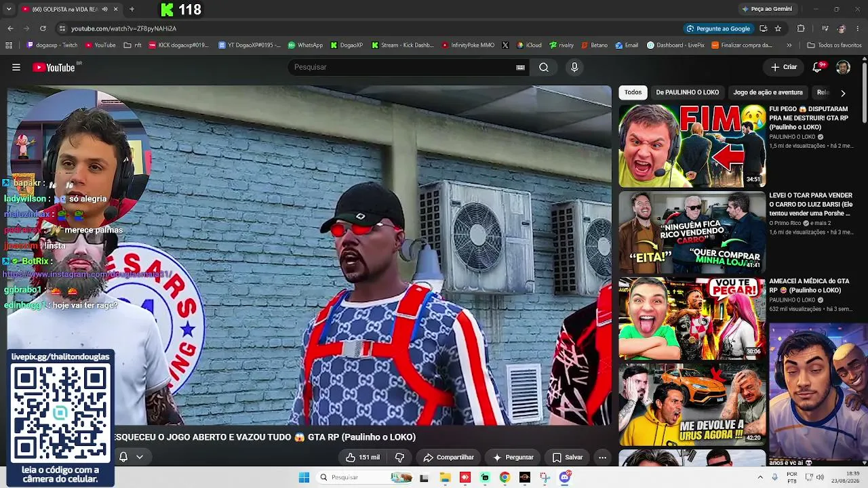Viewport: 868px width, 488px height.
Task: Click the Compartilhar share button
Action: click(448, 457)
